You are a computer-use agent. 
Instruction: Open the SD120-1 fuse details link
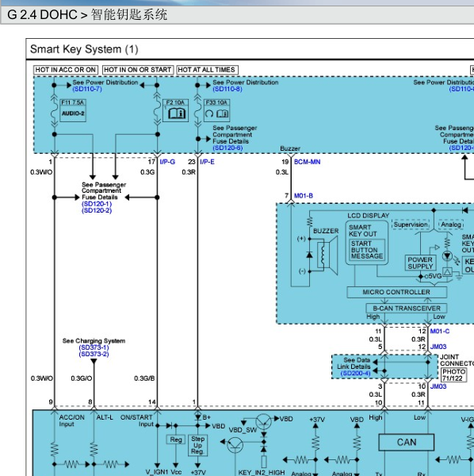tap(97, 204)
